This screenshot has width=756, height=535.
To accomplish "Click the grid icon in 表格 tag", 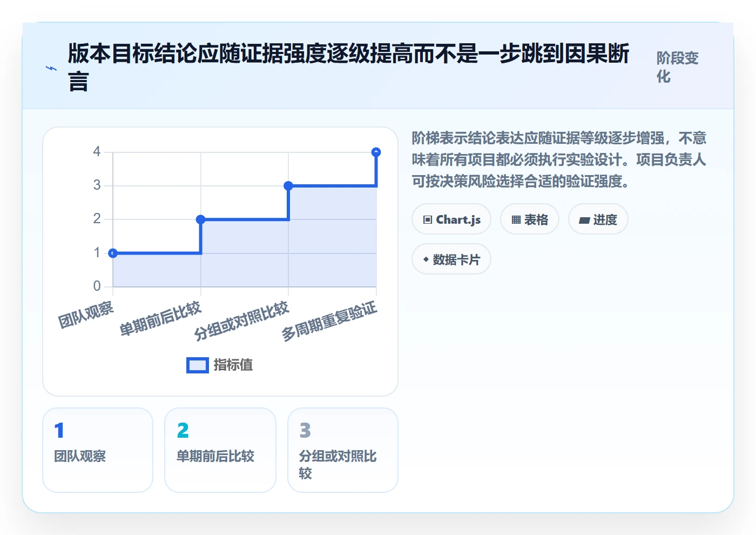I will tap(516, 220).
